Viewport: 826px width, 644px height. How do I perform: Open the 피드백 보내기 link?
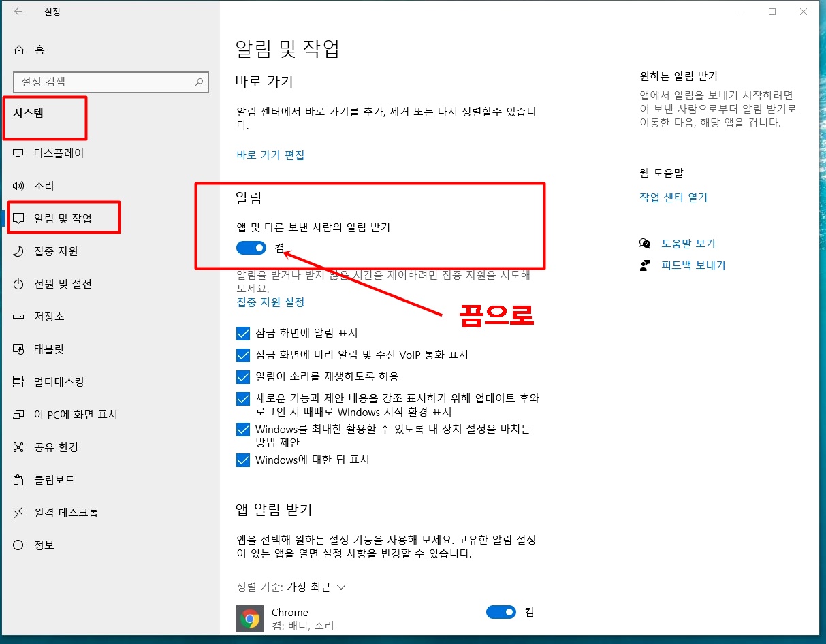pyautogui.click(x=694, y=265)
